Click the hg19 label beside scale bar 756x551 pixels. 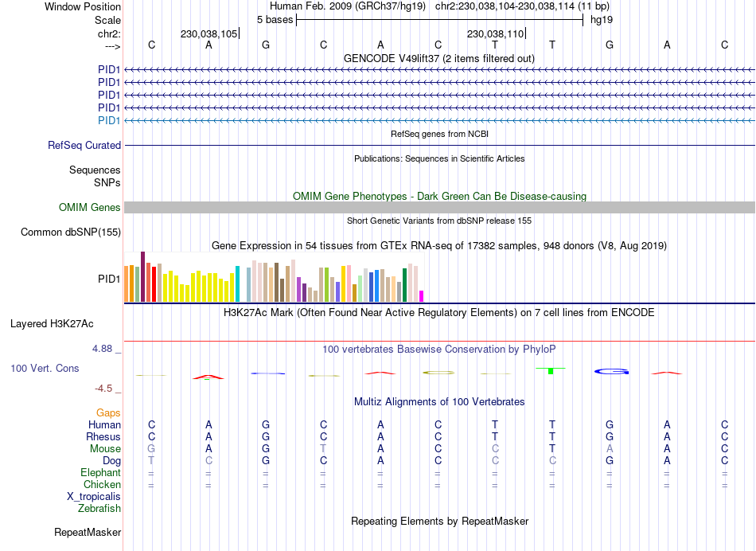click(602, 20)
